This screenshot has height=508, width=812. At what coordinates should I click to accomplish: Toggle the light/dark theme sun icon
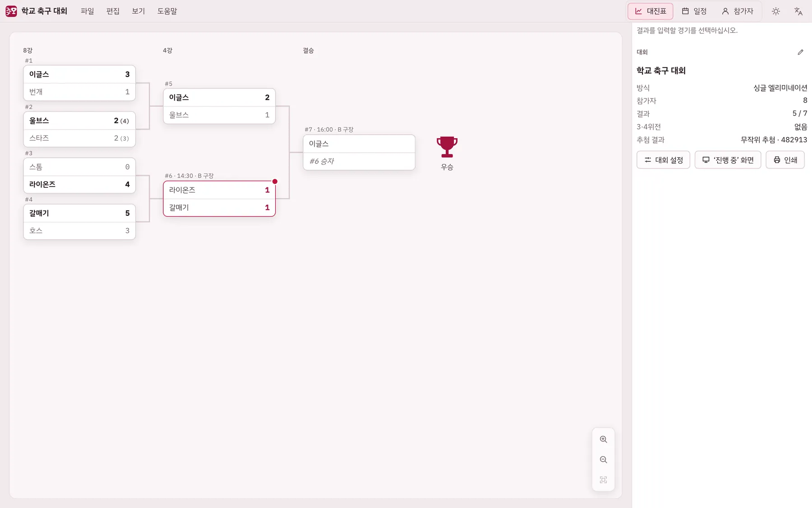tap(775, 11)
